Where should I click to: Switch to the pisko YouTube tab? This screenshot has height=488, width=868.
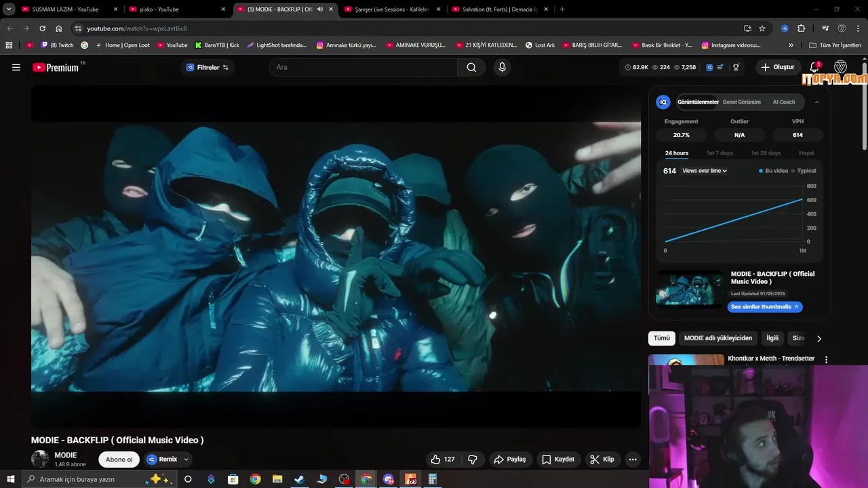(178, 9)
